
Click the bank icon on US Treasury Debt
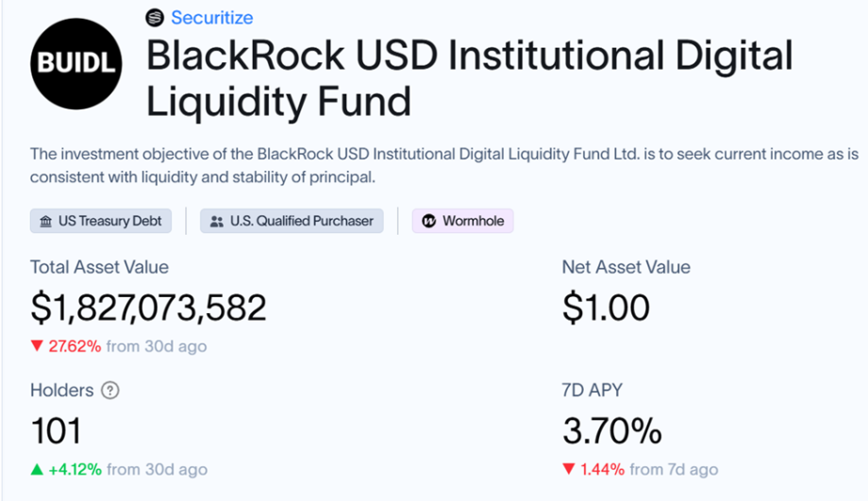point(45,222)
